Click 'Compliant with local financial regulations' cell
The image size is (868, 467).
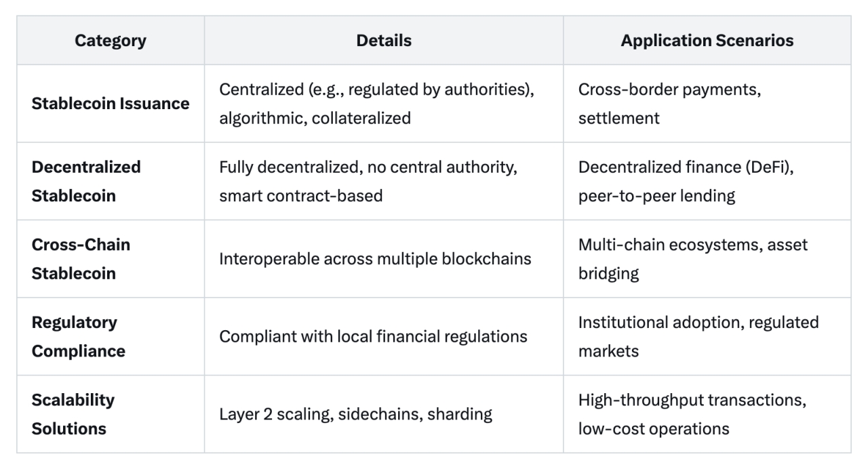[373, 337]
